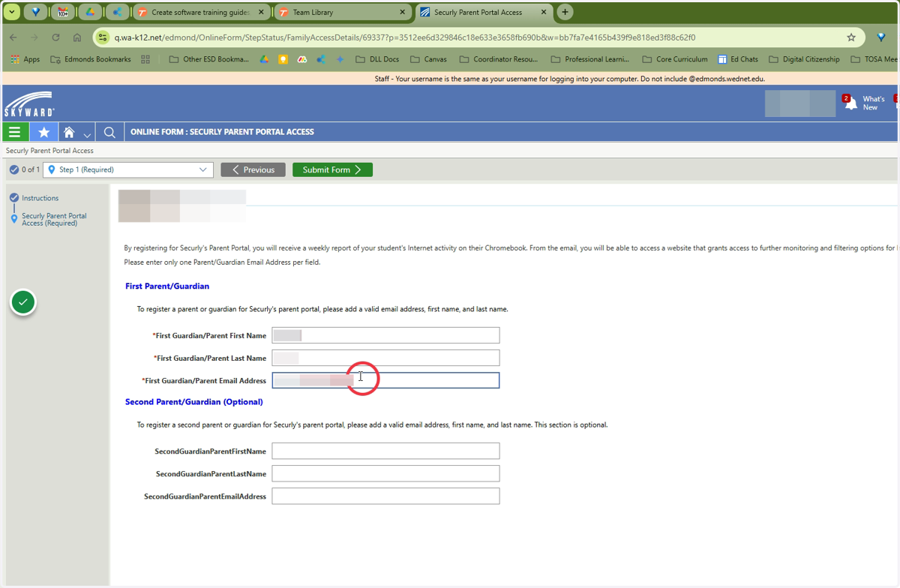This screenshot has height=588, width=900.
Task: Go back to the previous page
Action: (13, 37)
